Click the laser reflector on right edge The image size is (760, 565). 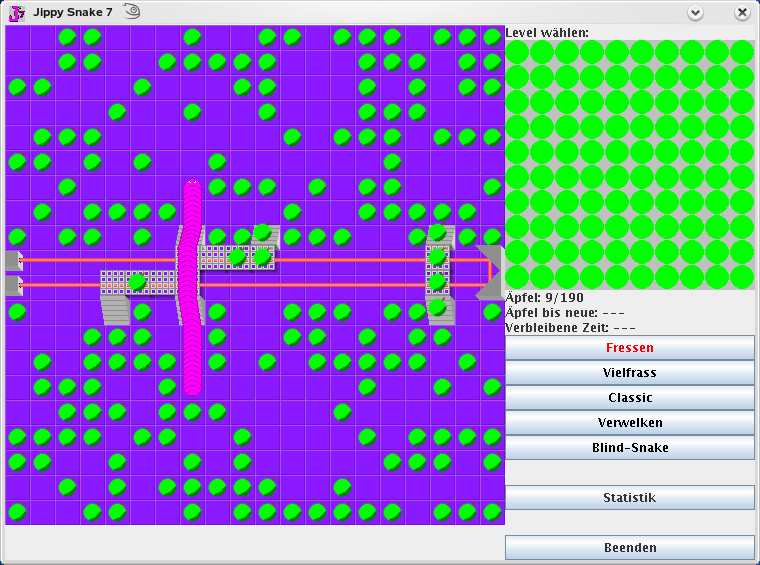point(490,272)
